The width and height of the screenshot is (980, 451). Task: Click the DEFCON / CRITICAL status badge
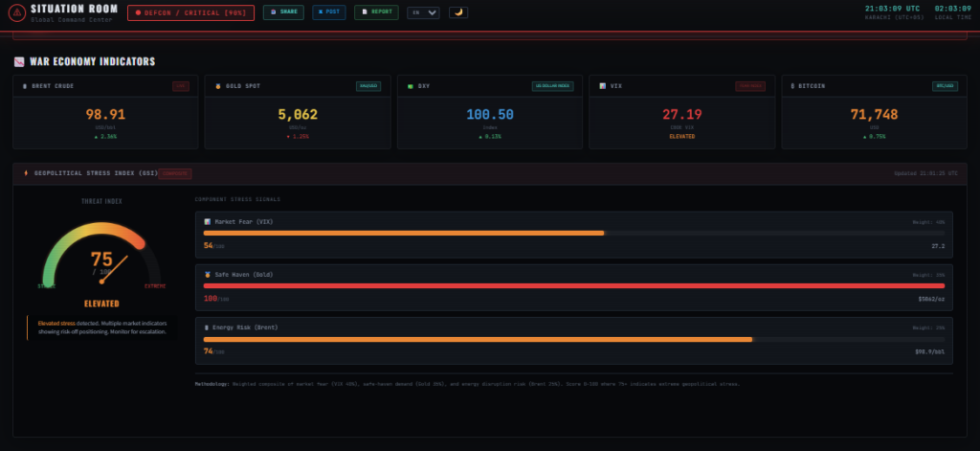[190, 12]
